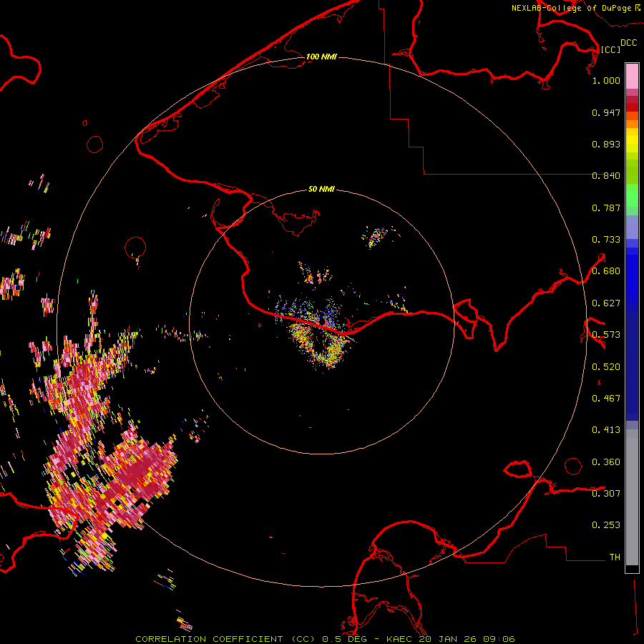This screenshot has width=644, height=644.
Task: Click the TH label on the scale
Action: click(x=615, y=557)
